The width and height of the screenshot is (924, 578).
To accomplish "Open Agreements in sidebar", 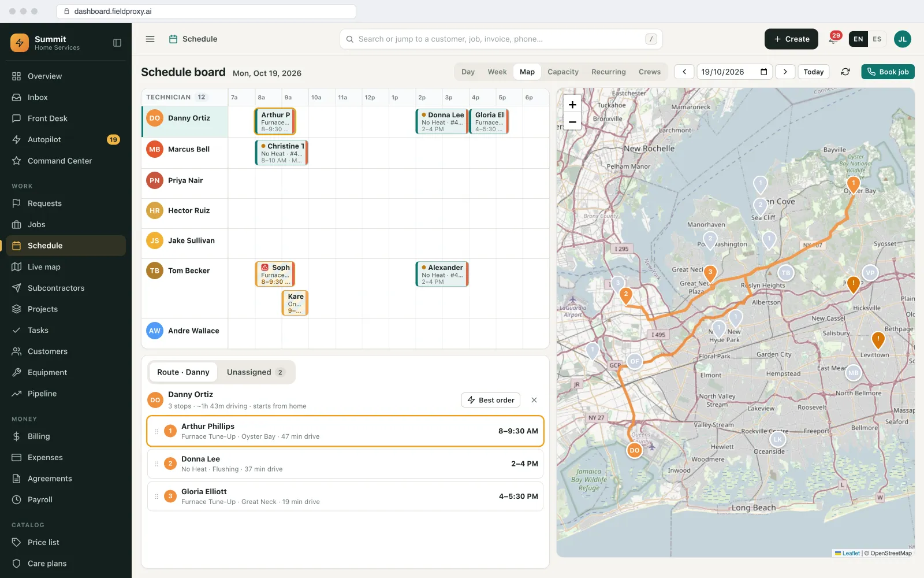I will coord(65,479).
